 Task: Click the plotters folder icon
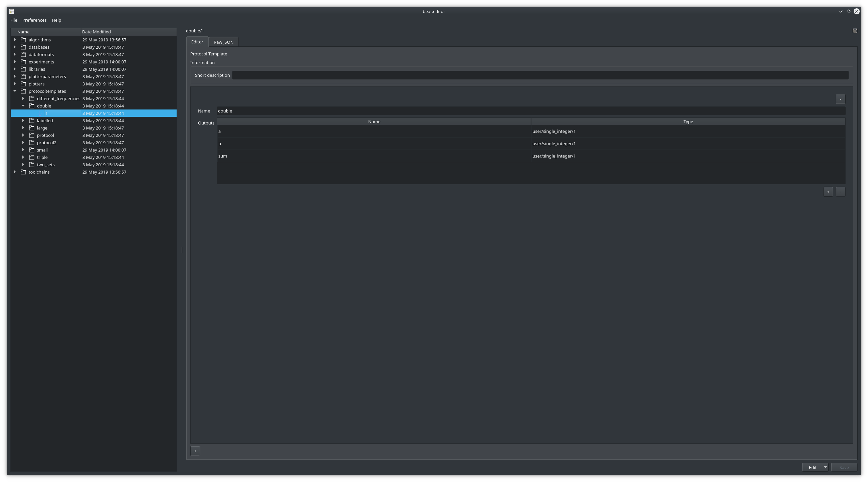(24, 83)
